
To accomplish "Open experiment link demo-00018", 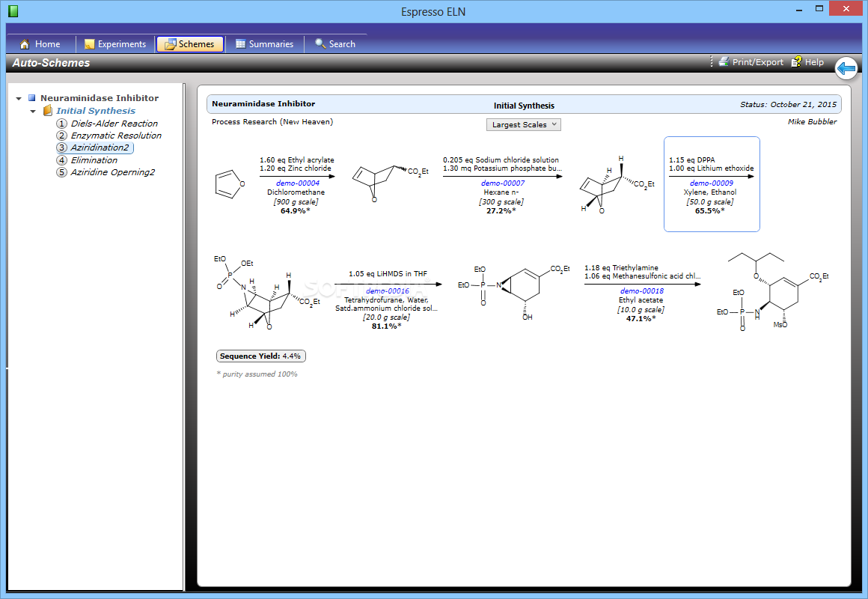I will (x=641, y=291).
